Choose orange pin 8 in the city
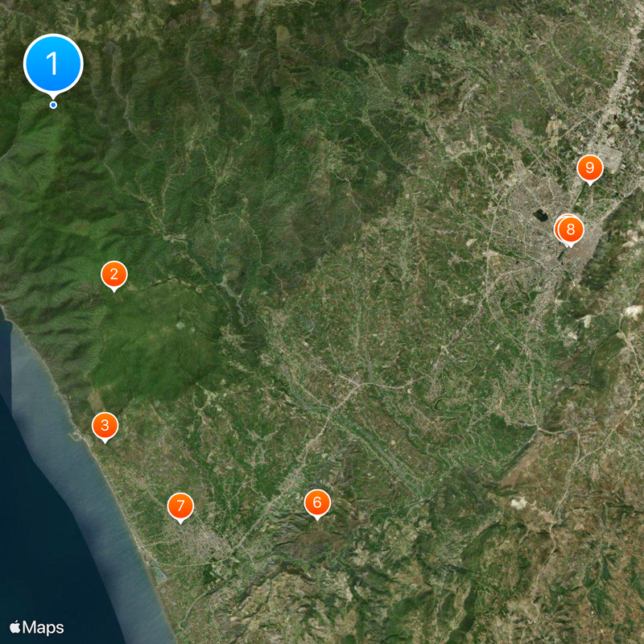Screen dimensions: 644x644 (x=571, y=230)
